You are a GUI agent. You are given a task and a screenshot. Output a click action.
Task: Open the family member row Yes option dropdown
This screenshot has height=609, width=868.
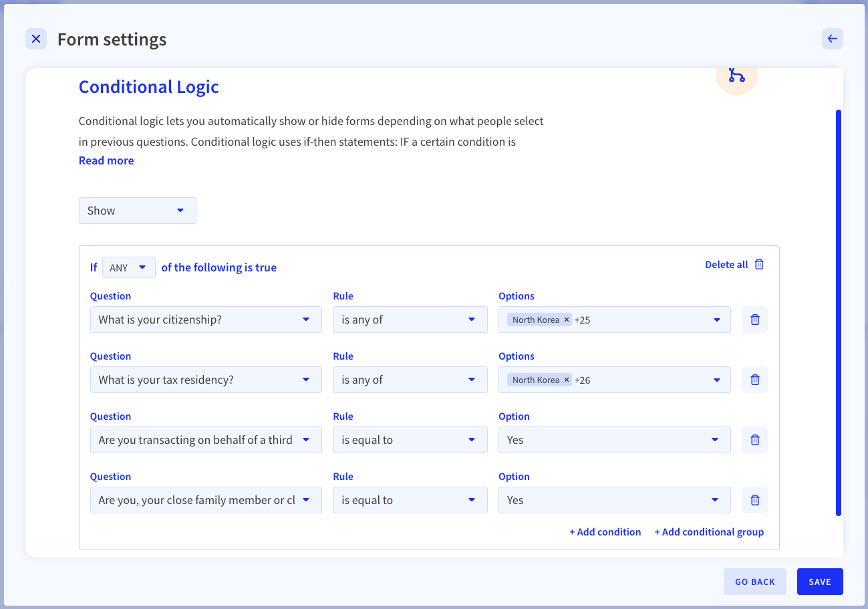[x=615, y=500]
